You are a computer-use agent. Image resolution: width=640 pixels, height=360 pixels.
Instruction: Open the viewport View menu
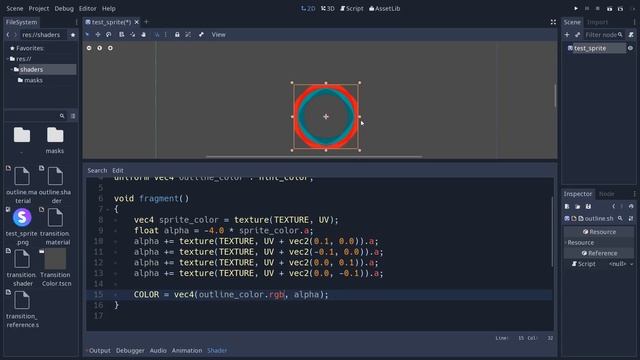[x=218, y=35]
